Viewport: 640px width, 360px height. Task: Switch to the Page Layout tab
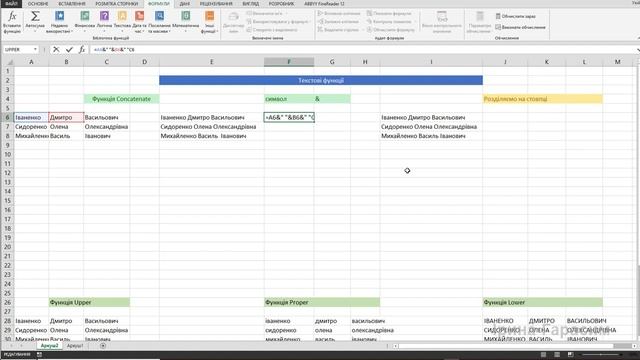(117, 4)
